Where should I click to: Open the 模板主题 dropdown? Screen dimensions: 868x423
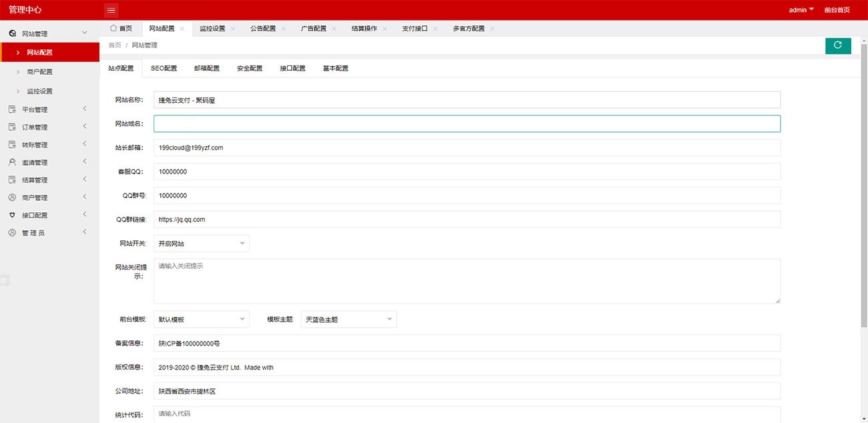(349, 320)
